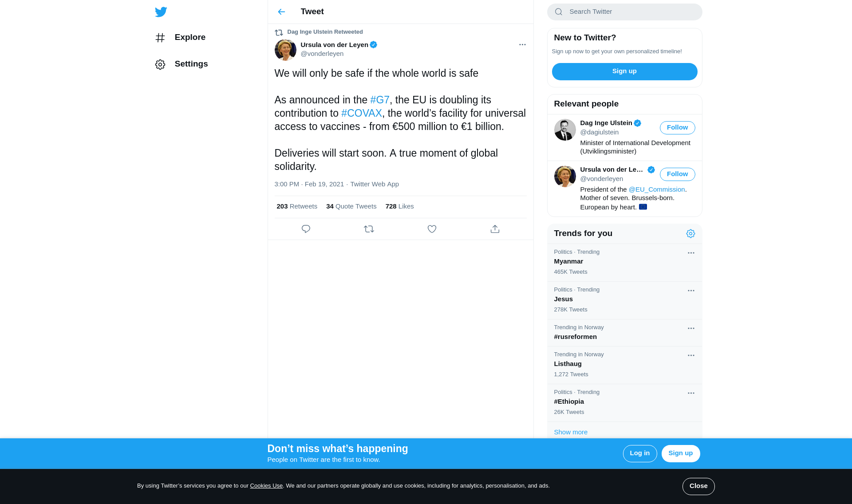Click the @vonderleyen handle in Relevant people

pos(601,179)
